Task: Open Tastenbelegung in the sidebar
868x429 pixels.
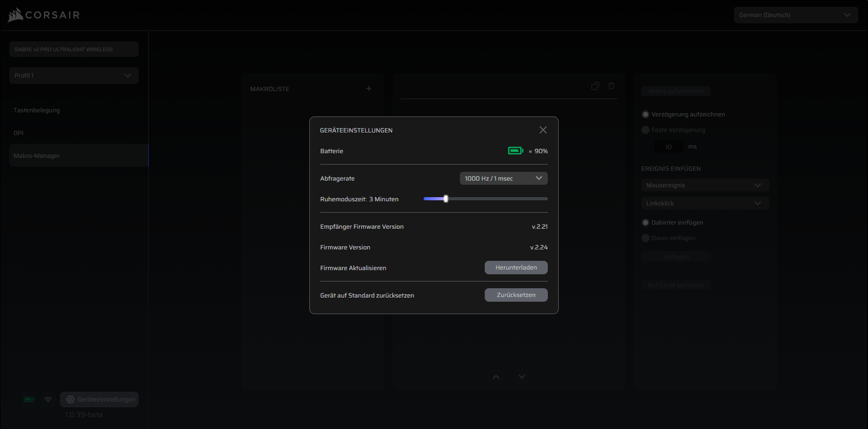Action: (37, 110)
